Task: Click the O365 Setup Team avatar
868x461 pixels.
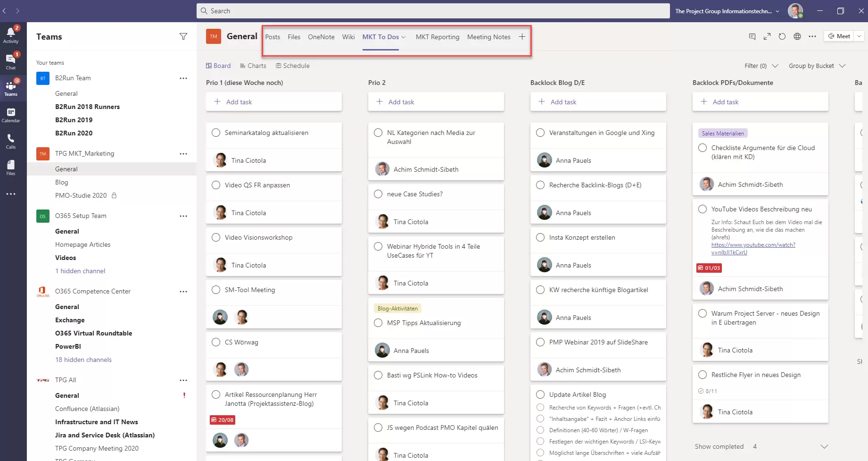Action: click(43, 216)
